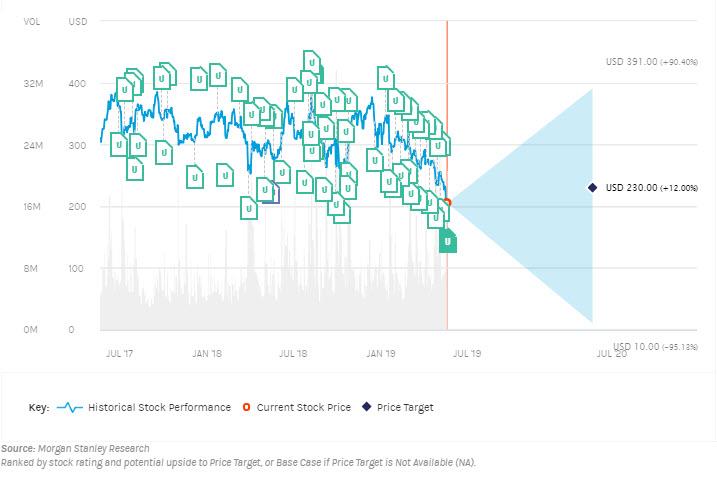Viewport: 717px width, 488px height.
Task: Click the light blue projection cone area
Action: click(x=540, y=206)
